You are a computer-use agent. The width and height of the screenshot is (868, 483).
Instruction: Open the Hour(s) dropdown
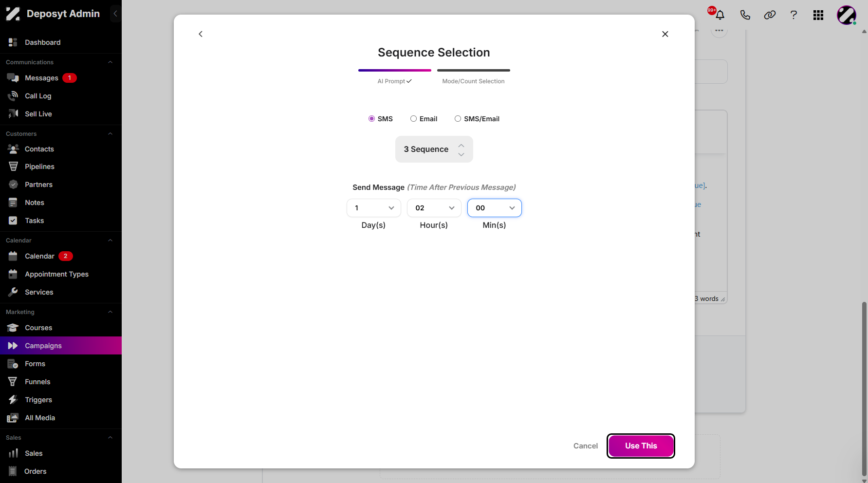[x=434, y=208]
